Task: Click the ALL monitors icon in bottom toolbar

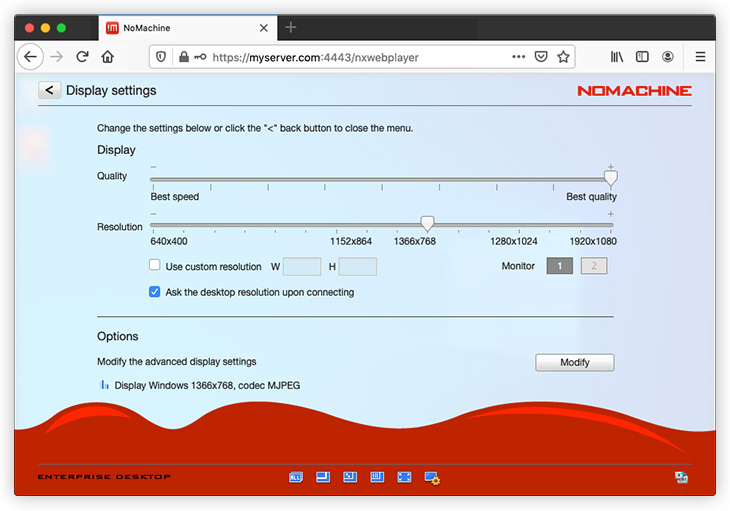Action: [296, 478]
